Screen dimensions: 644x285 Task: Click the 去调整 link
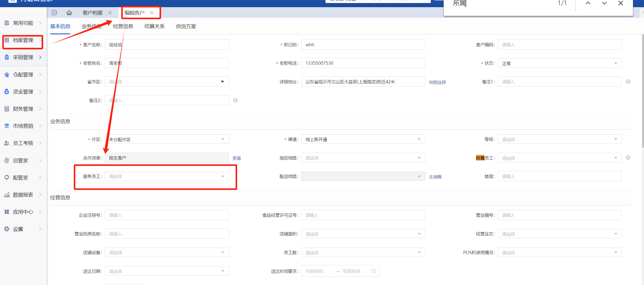pos(435,177)
